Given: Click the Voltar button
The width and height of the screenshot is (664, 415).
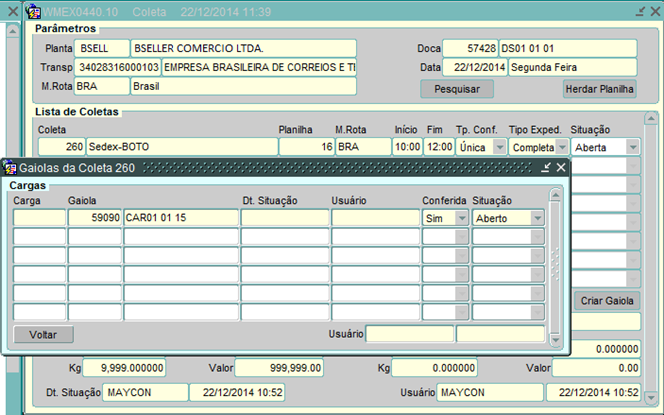Looking at the screenshot, I should (x=43, y=335).
